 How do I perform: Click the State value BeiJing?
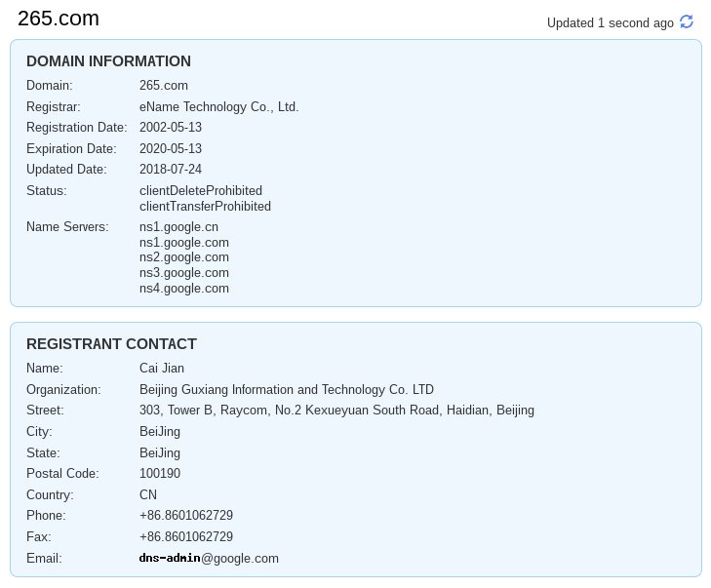(160, 452)
